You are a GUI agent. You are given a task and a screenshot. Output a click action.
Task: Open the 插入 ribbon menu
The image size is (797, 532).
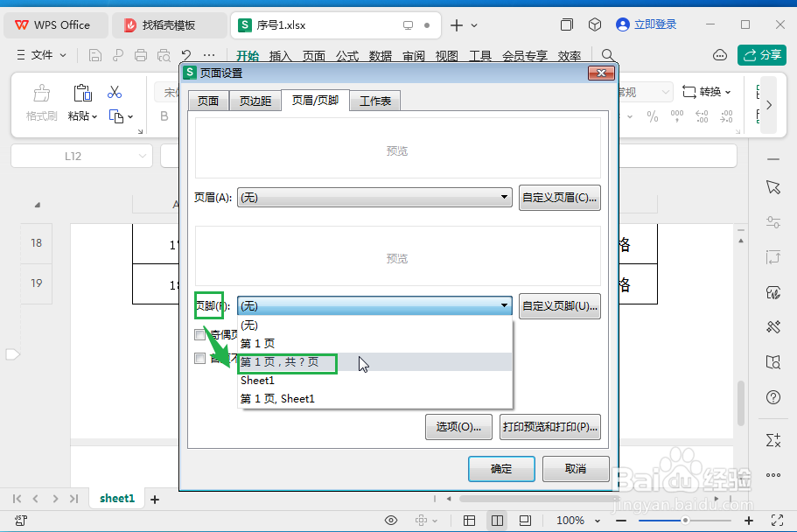coord(280,54)
